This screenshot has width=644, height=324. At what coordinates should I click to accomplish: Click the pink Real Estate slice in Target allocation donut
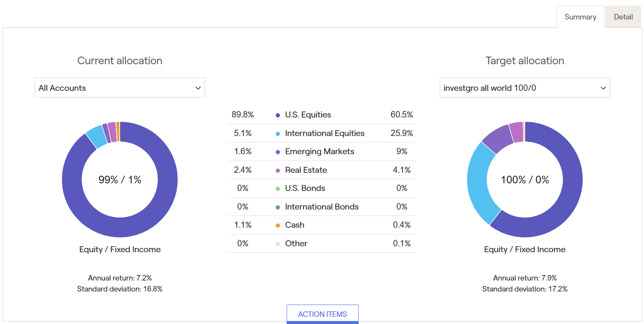(x=516, y=132)
